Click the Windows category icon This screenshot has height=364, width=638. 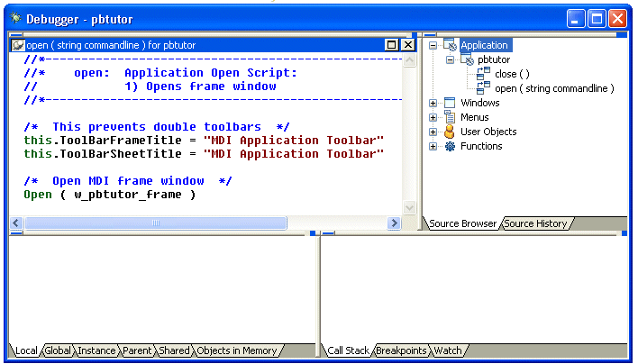(x=450, y=103)
